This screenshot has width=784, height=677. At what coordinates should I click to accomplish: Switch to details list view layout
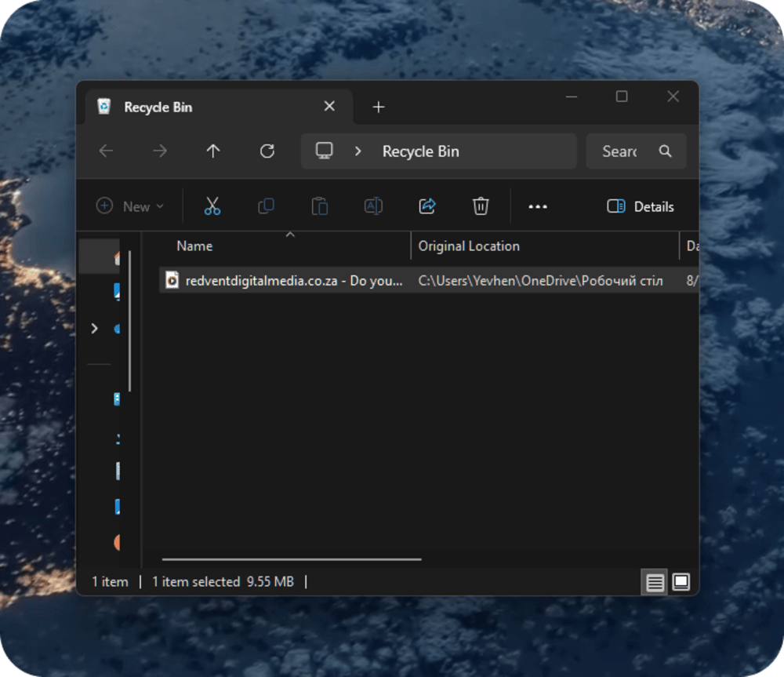pos(655,582)
